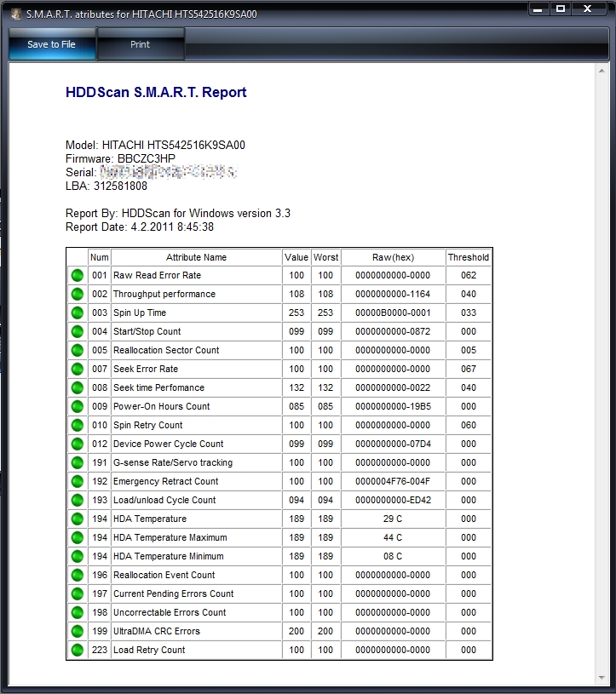Select the green indicator beside Reallocation Sector Count
Image resolution: width=616 pixels, height=694 pixels.
[x=78, y=351]
